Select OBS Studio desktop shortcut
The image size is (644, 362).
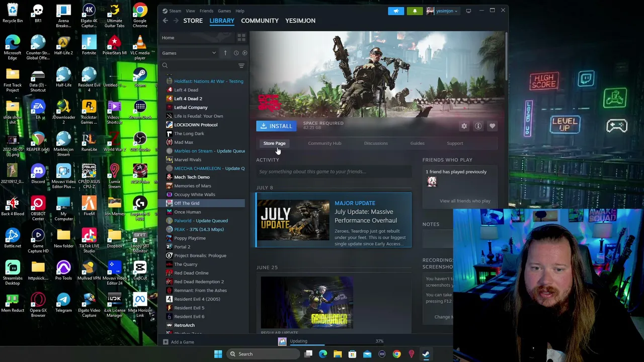pos(140,142)
